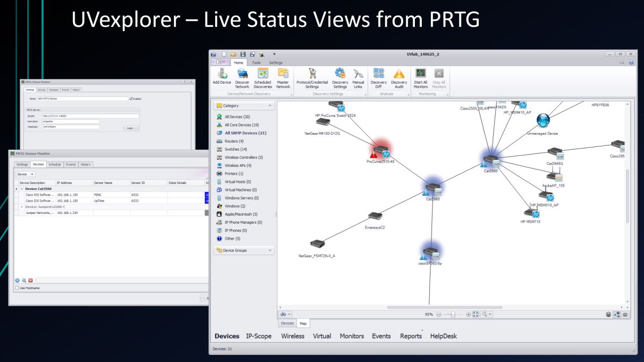This screenshot has height=362, width=644.
Task: Open Events tab in PRTG Sensor Monitor
Action: coord(71,164)
